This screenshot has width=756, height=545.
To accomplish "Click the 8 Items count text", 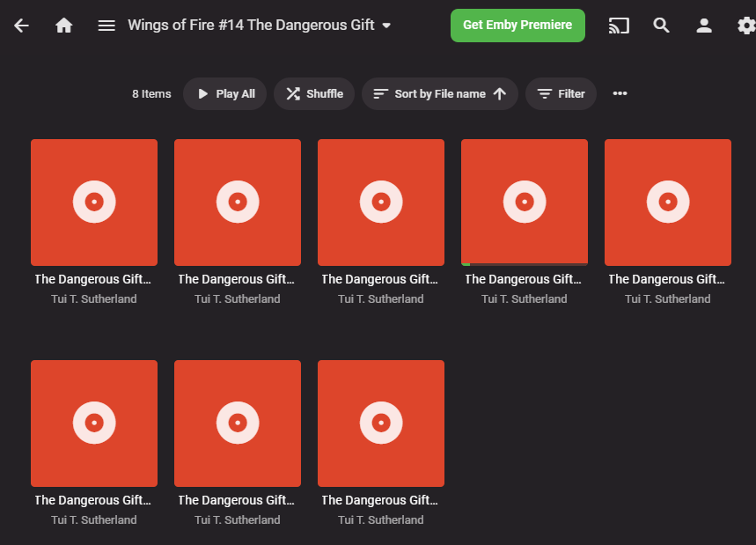I will pyautogui.click(x=151, y=94).
